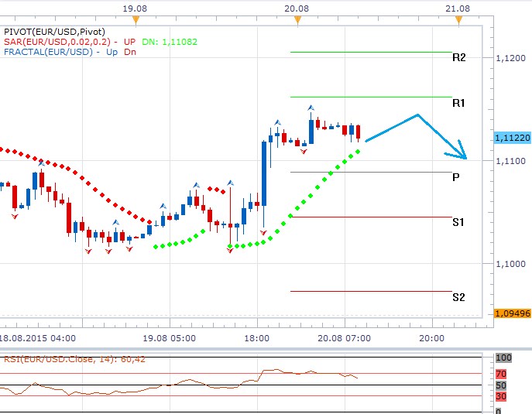532x414 pixels.
Task: Click the blue current price tag 1,11220
Action: coord(512,137)
